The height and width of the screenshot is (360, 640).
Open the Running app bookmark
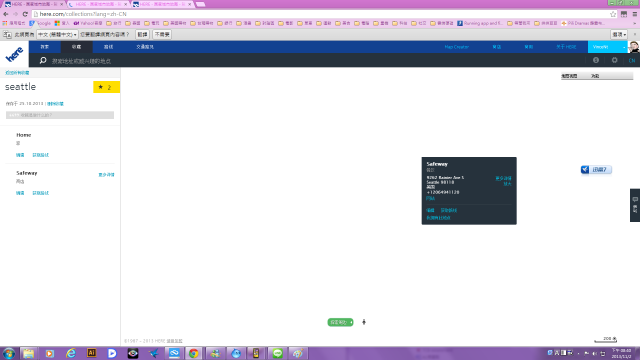click(x=480, y=23)
